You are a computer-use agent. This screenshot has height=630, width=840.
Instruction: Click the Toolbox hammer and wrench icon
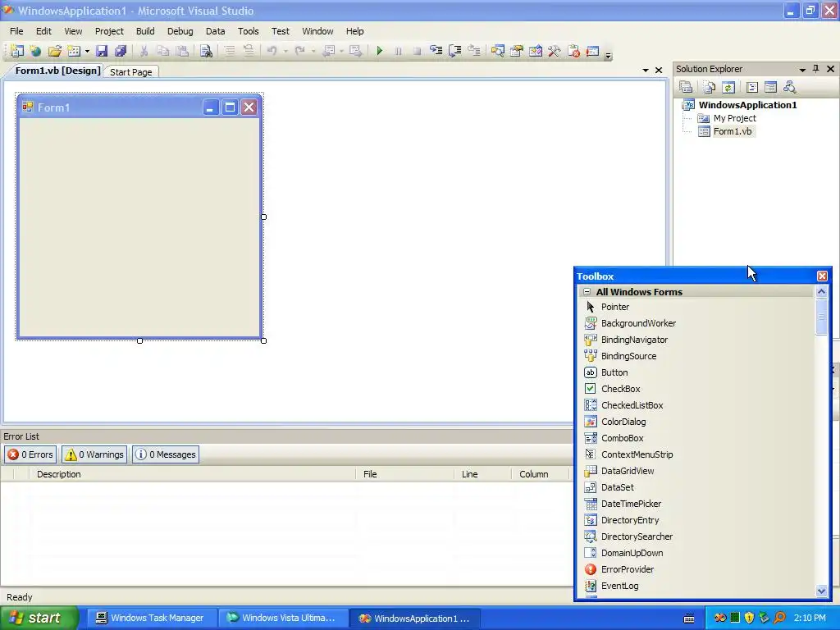(554, 51)
